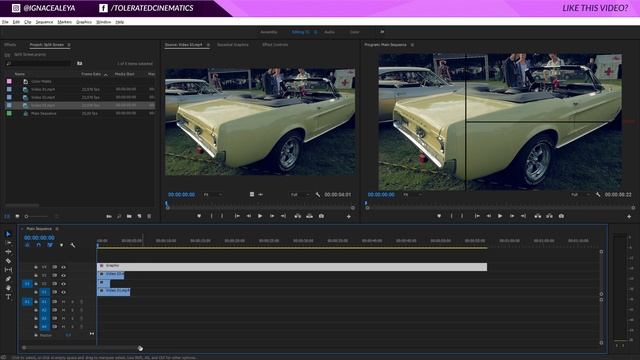Add marker in Program monitor

[439, 216]
